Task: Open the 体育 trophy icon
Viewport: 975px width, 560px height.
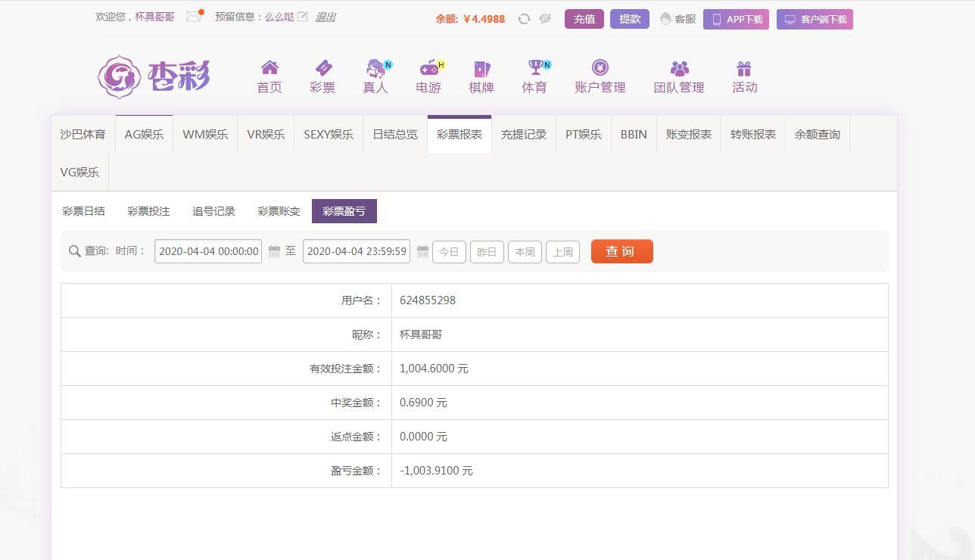Action: 535,67
